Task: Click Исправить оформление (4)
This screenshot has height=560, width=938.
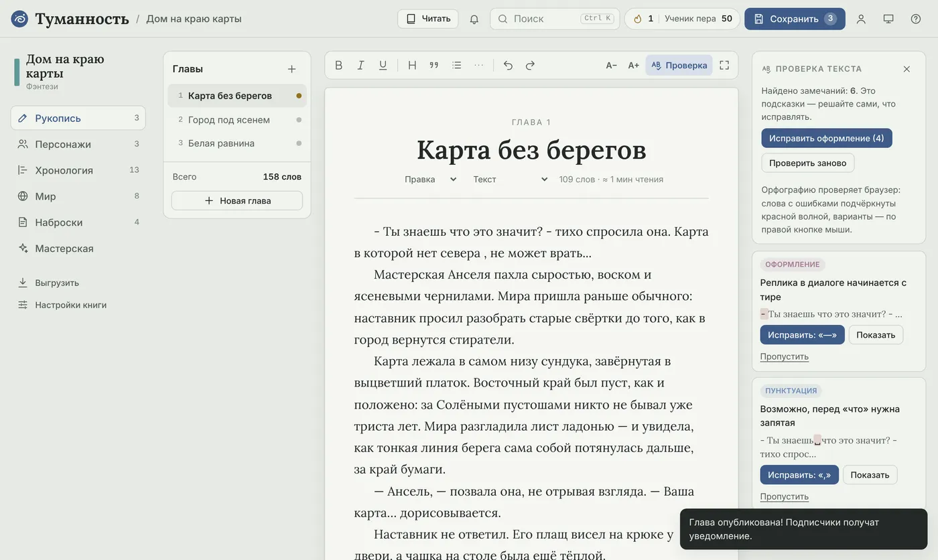Action: pos(827,139)
